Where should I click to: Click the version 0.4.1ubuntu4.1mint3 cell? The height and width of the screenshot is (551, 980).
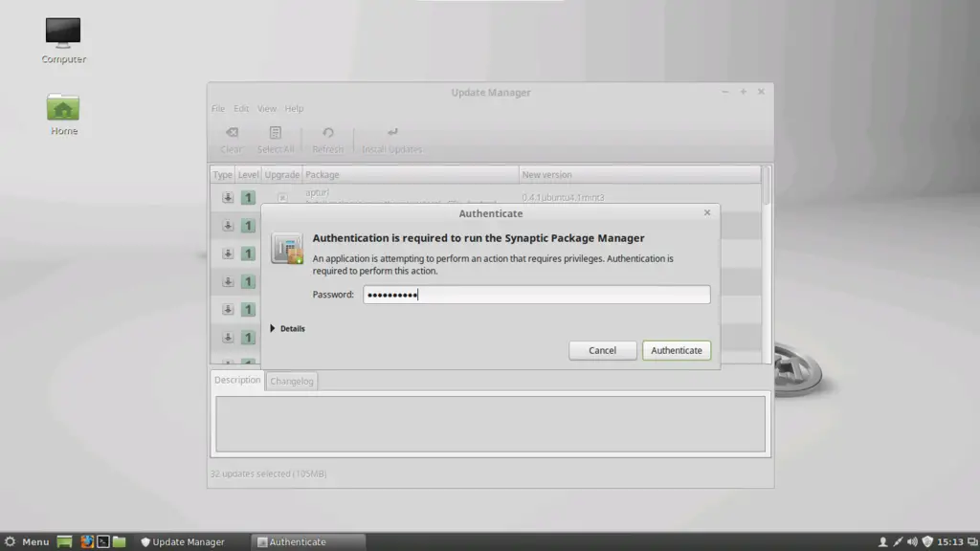coord(563,197)
